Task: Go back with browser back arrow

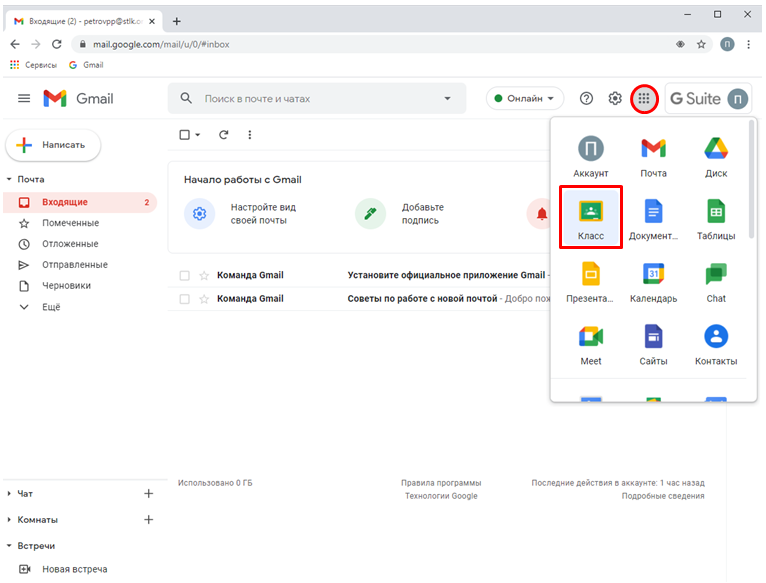Action: [15, 44]
